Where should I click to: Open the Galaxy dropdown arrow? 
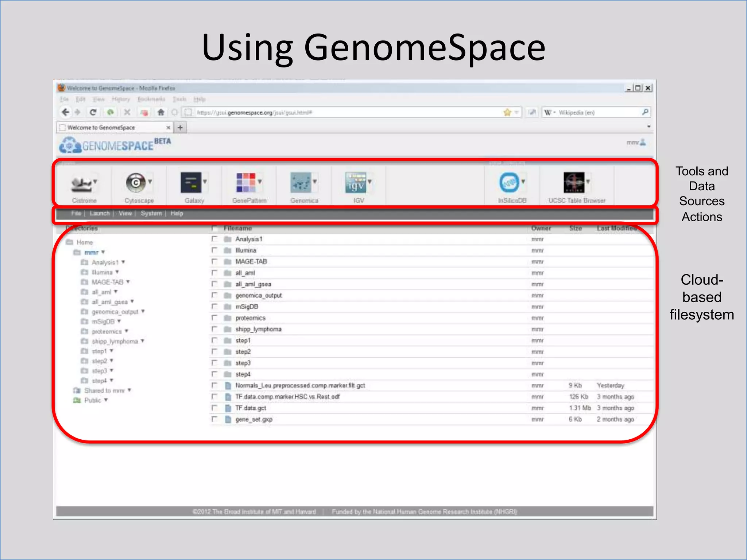point(205,181)
